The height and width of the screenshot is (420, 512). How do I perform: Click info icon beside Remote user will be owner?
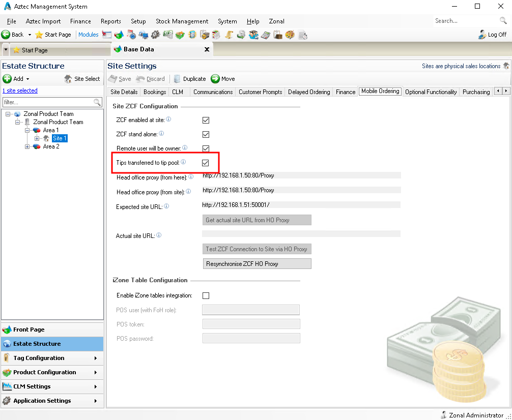tap(185, 148)
